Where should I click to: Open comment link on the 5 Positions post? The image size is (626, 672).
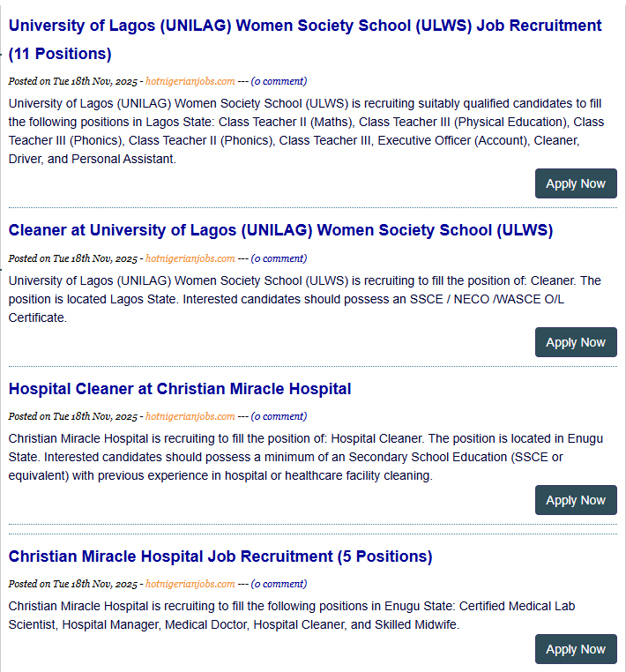click(279, 584)
